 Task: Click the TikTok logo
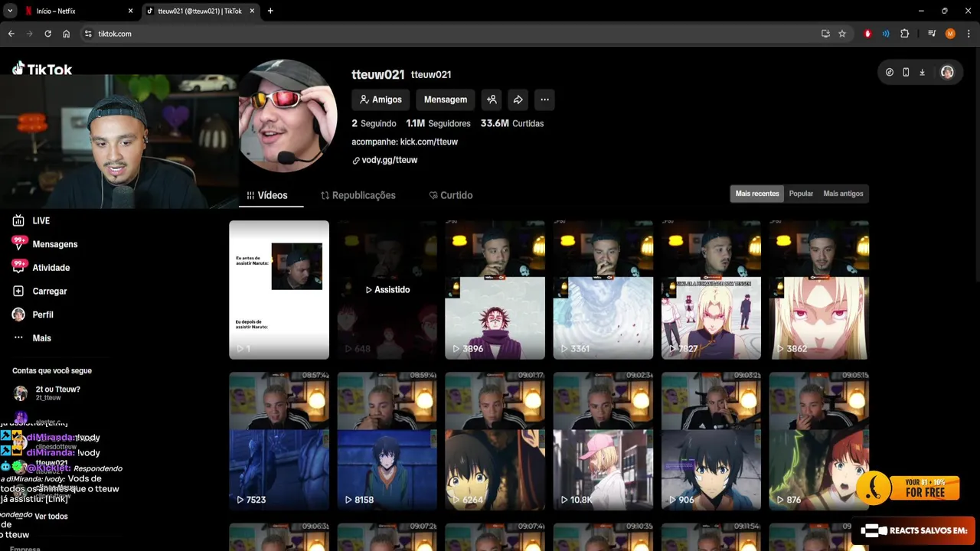coord(42,69)
